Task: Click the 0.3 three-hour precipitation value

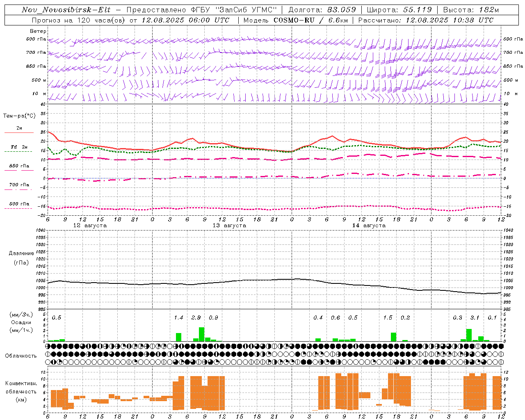Action: click(457, 317)
